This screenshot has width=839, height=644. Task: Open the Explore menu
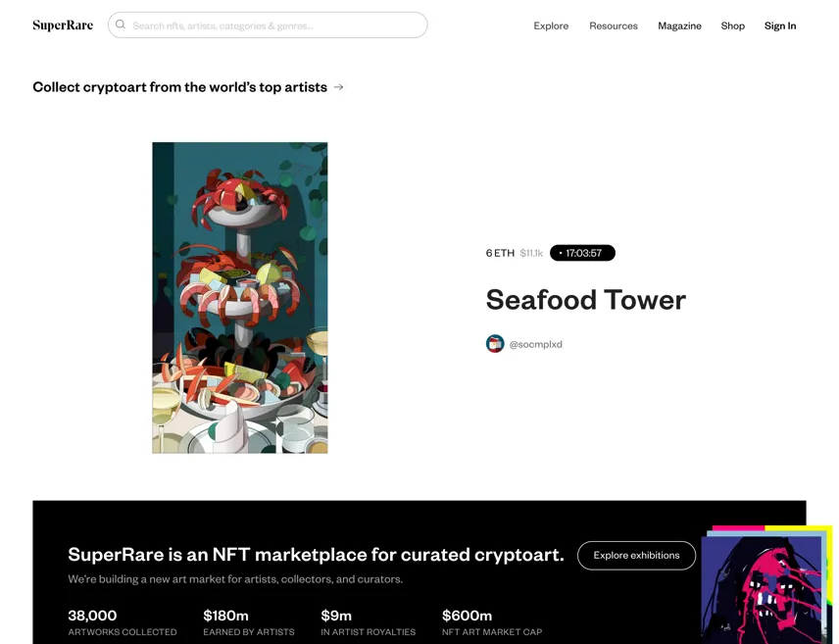pyautogui.click(x=551, y=25)
